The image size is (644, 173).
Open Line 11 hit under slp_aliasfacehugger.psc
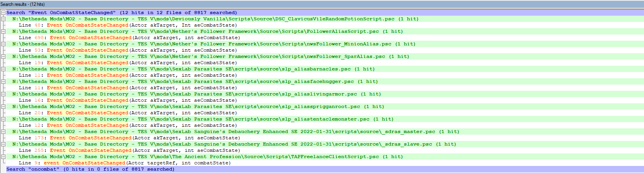(128, 88)
